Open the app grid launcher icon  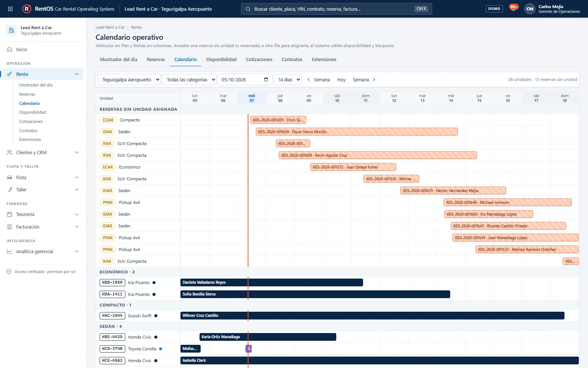[x=10, y=9]
